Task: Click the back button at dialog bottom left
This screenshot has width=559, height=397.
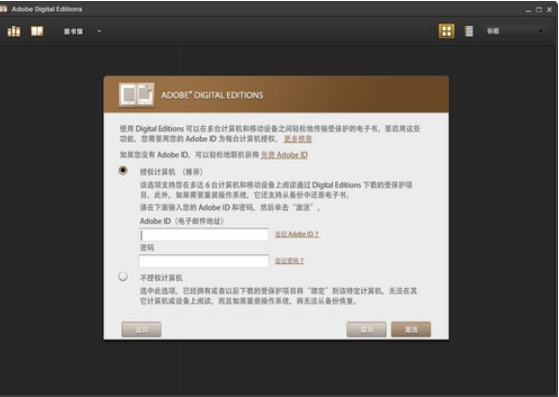Action: (x=141, y=329)
